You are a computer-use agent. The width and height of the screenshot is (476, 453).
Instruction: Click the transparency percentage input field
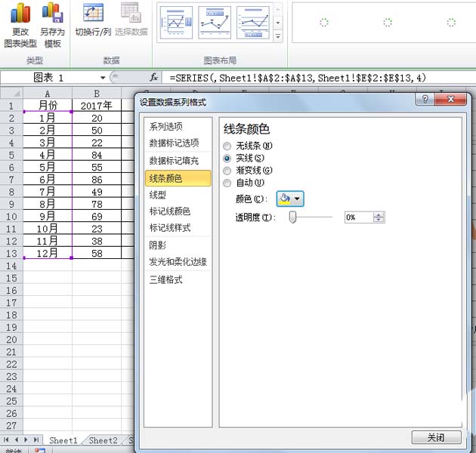pyautogui.click(x=358, y=217)
